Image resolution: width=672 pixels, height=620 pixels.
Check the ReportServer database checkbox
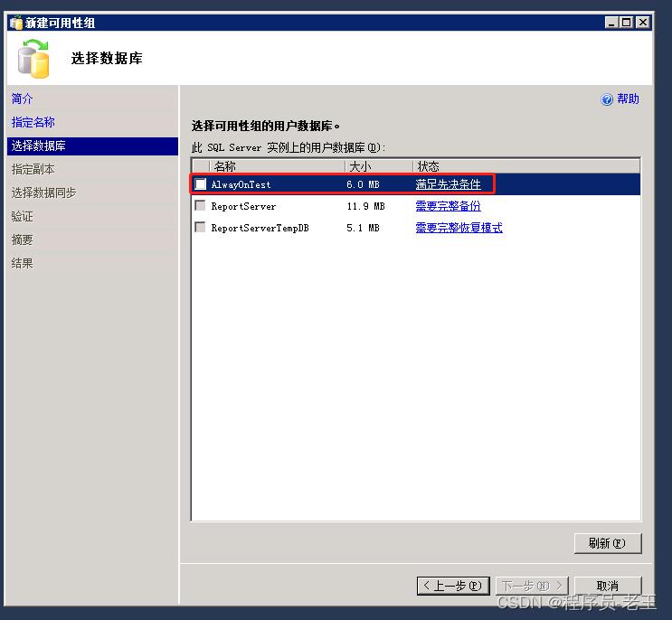[x=200, y=205]
